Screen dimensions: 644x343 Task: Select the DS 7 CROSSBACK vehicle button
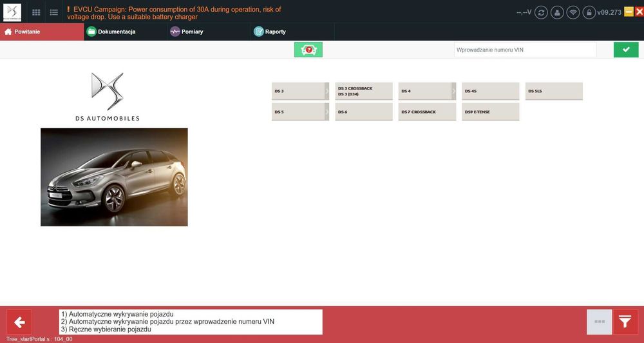(x=427, y=112)
